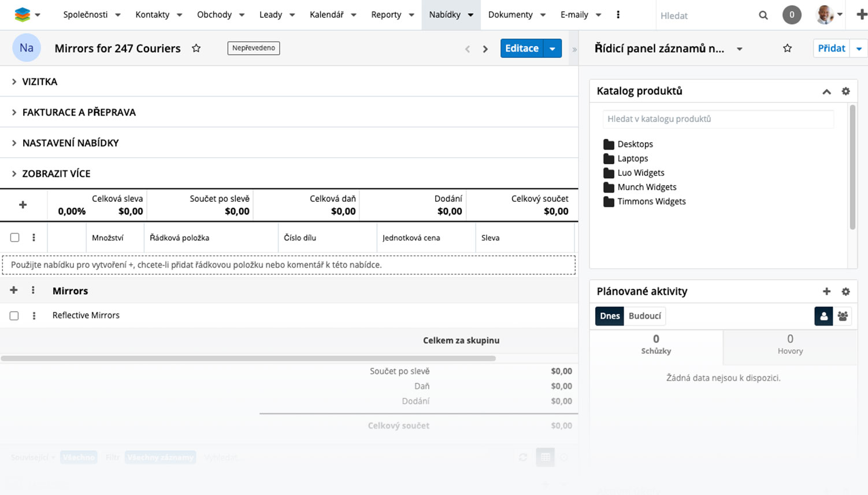
Task: Click the Editace button
Action: pos(521,49)
